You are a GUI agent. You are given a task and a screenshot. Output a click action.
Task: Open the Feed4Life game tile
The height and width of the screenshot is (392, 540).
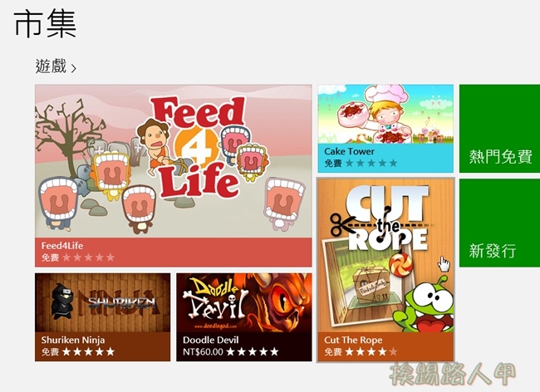(174, 175)
